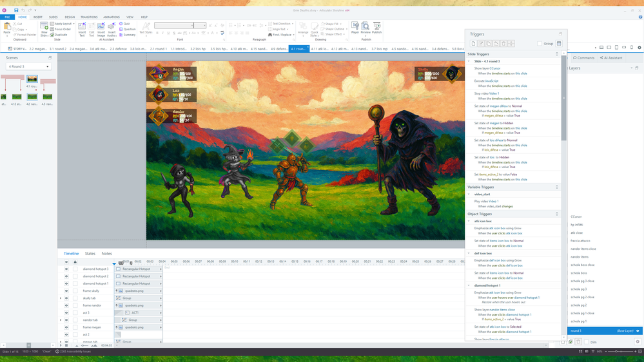
Task: Click the timeline play button
Action: point(61,346)
